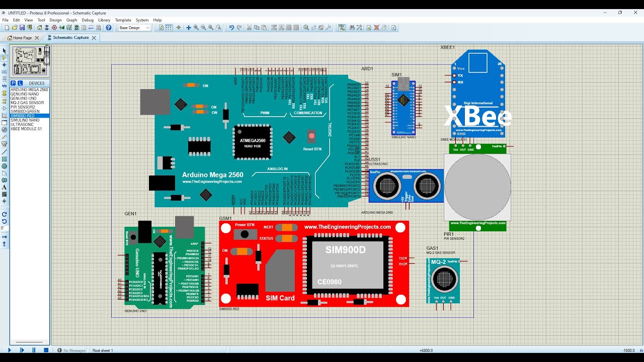Viewport: 644px width, 362px height.
Task: Open the Design menu
Action: click(55, 20)
